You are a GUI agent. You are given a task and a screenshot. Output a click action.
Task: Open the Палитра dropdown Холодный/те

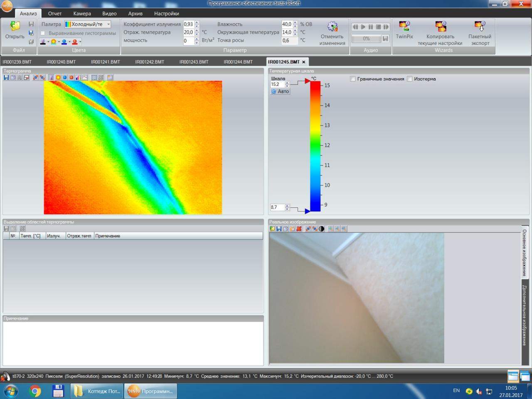87,24
